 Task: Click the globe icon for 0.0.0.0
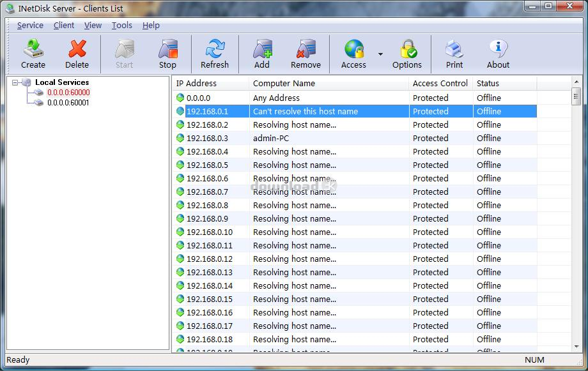(x=180, y=98)
